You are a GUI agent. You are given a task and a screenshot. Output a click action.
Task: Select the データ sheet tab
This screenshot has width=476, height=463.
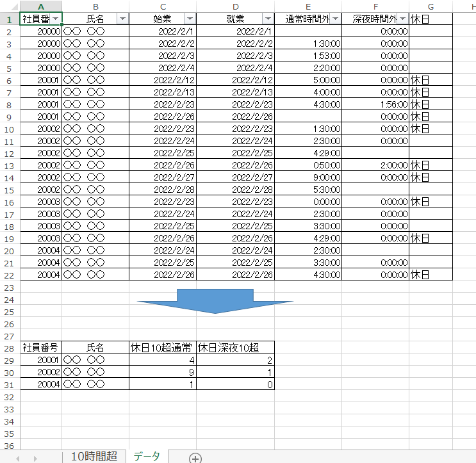coord(147,456)
